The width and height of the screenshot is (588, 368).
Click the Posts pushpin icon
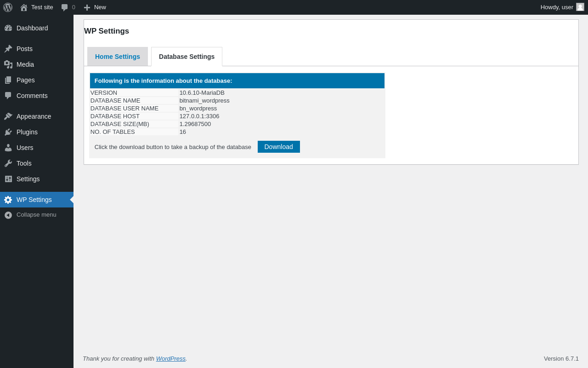tap(8, 49)
